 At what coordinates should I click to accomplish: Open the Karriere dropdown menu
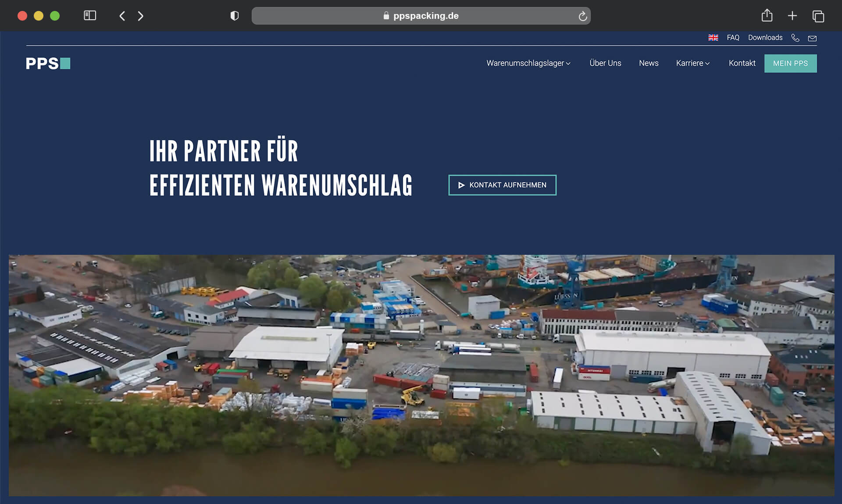click(692, 63)
